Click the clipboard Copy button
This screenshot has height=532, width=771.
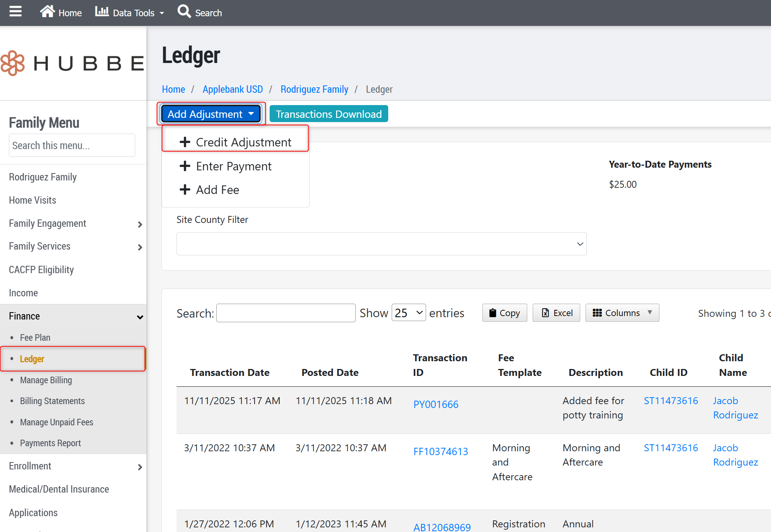pyautogui.click(x=504, y=313)
